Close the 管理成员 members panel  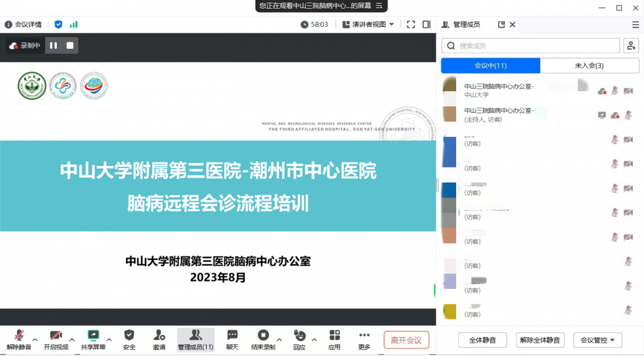click(x=513, y=25)
